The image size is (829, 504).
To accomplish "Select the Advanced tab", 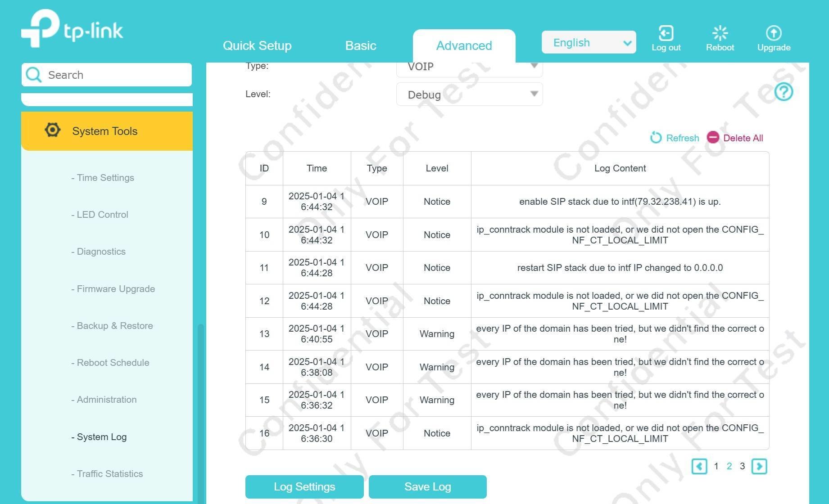I will click(464, 45).
